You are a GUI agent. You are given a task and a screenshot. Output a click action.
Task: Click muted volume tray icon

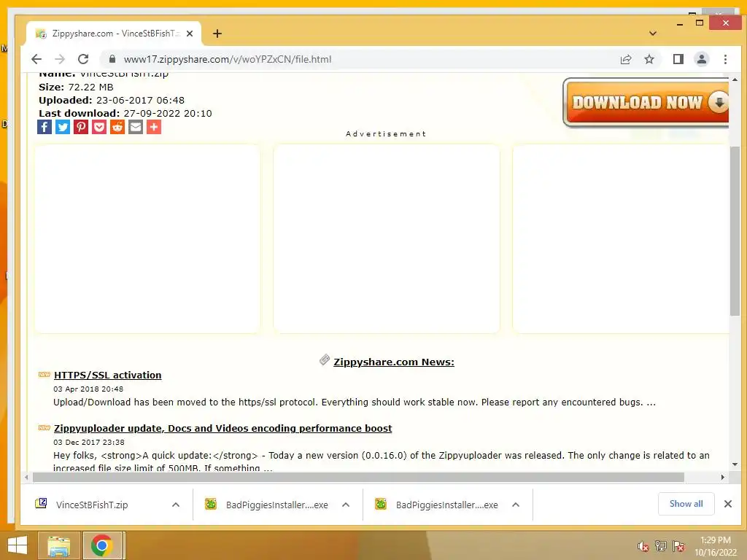pos(643,546)
